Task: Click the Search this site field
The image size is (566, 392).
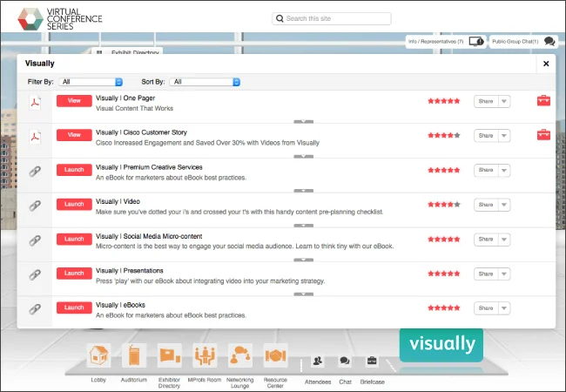Action: point(332,18)
